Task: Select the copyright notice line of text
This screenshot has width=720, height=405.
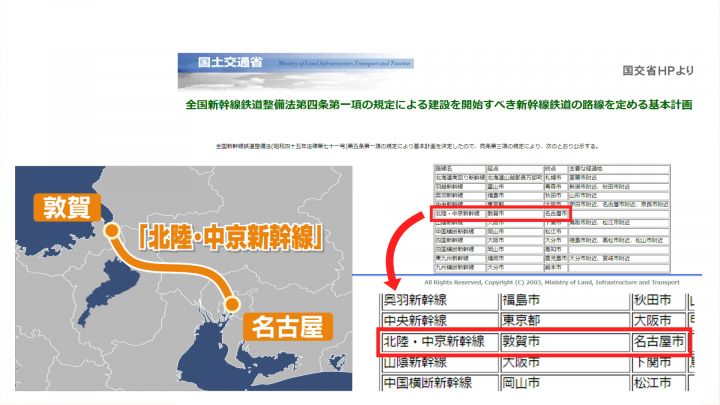Action: (x=551, y=282)
